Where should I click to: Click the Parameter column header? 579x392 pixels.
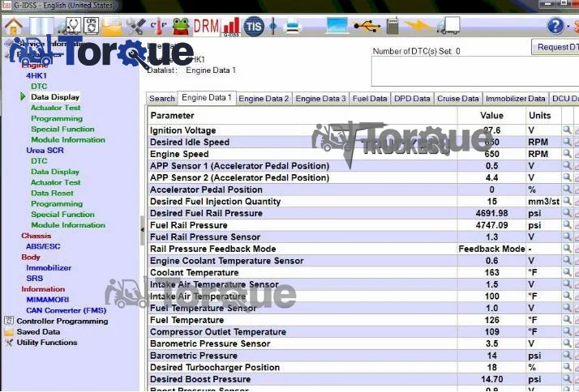302,116
